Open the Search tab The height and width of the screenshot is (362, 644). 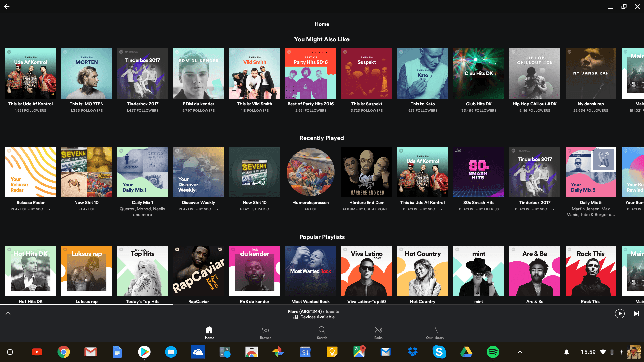coord(322,333)
